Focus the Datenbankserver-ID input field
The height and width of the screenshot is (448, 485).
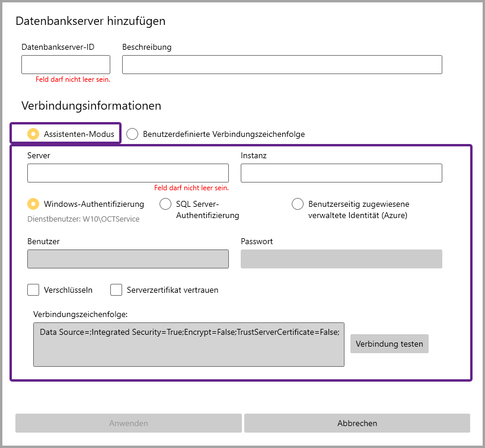click(x=66, y=65)
